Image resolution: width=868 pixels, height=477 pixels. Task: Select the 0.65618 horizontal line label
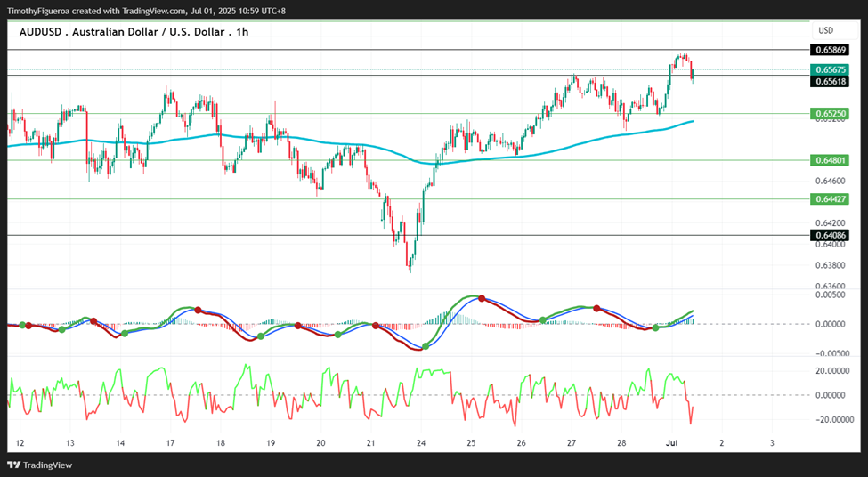point(829,81)
